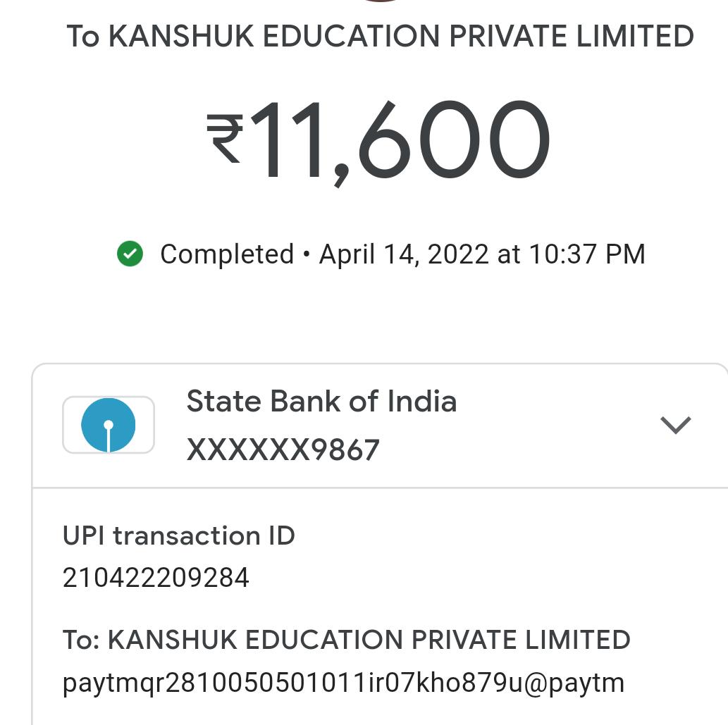The height and width of the screenshot is (725, 728).
Task: Click the Completed status text
Action: pos(226,254)
